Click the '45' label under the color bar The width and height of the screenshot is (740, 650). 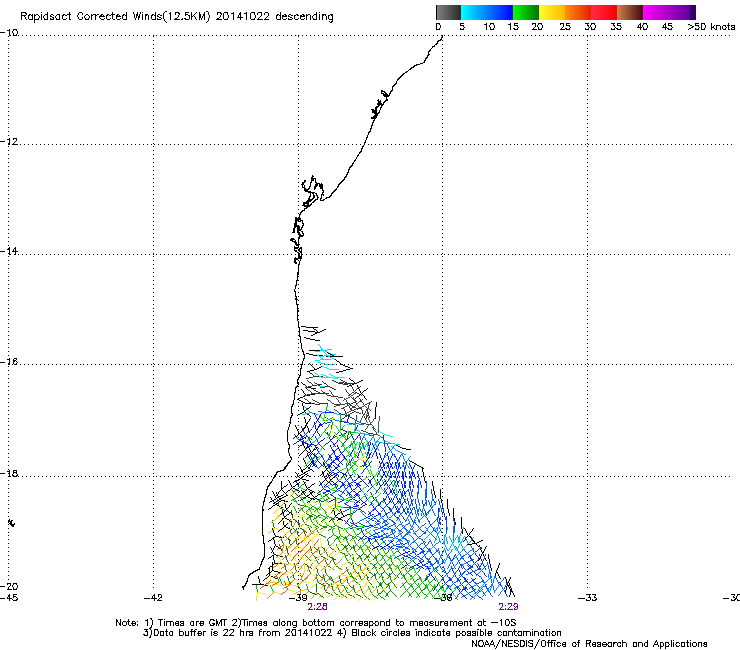pos(667,27)
